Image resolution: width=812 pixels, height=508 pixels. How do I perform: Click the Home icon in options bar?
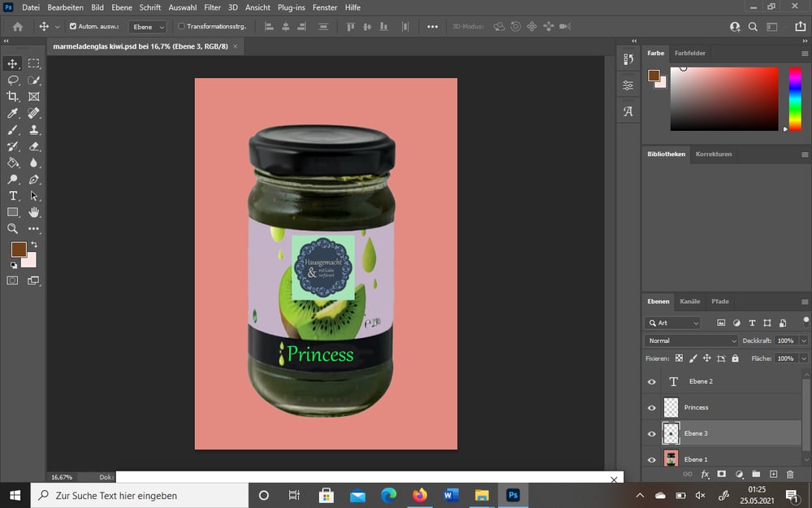[18, 27]
